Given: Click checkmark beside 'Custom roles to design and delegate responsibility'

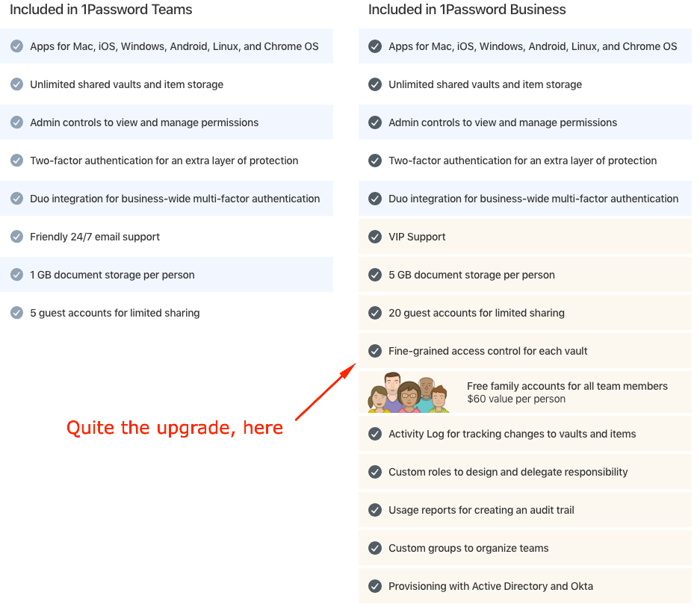Looking at the screenshot, I should coord(375,472).
